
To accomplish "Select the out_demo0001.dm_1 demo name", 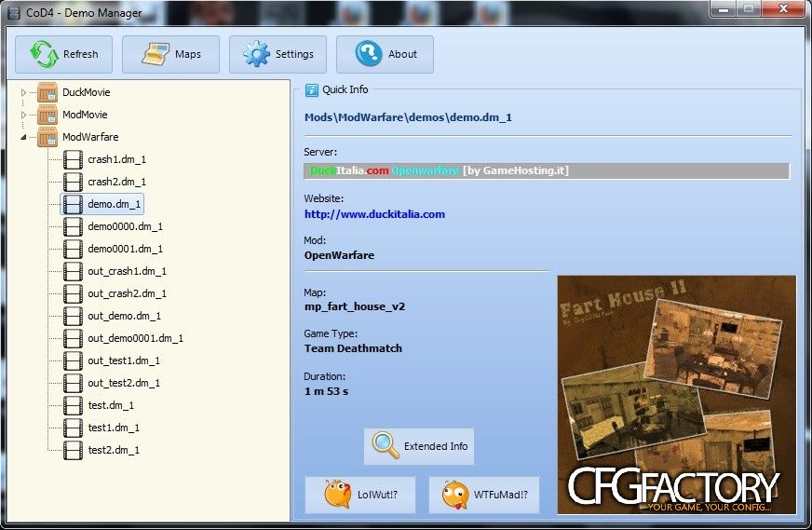I will (136, 338).
